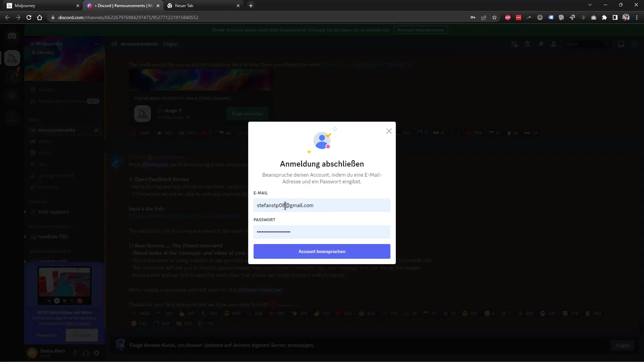Toggle the browser side panel

click(x=615, y=17)
